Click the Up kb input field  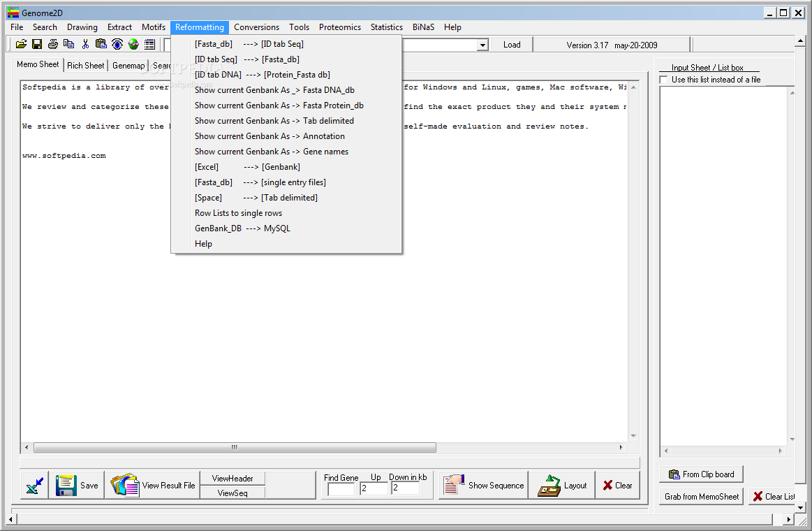(374, 488)
